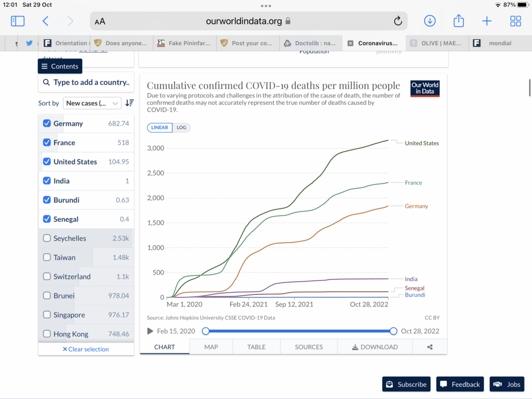Viewport: 532px width, 399px height.
Task: Go back to the previous page
Action: [x=46, y=21]
